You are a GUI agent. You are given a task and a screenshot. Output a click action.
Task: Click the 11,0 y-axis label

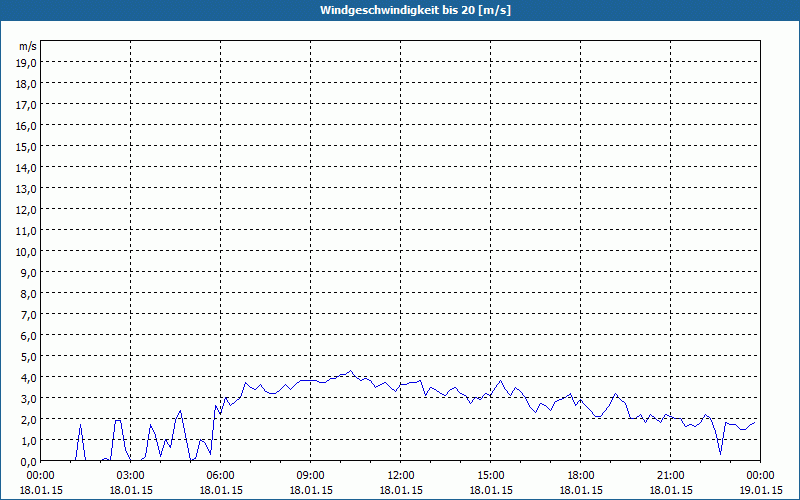coord(26,231)
